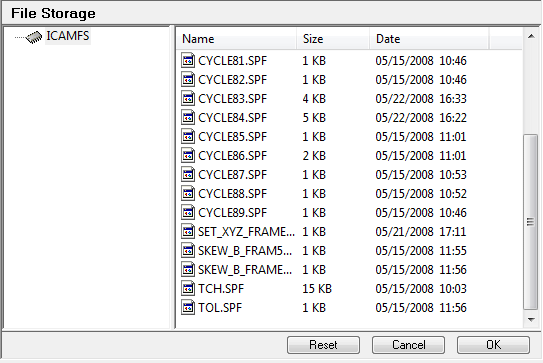Select file name TOL.SPF
543x363 pixels.
(220, 308)
